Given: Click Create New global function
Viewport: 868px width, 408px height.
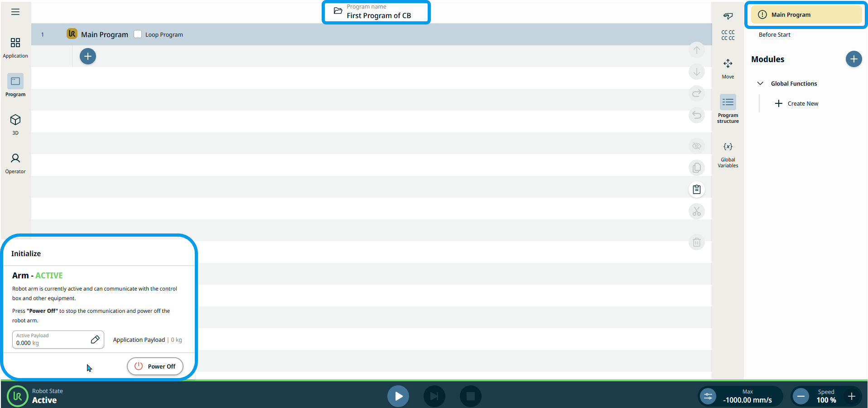Looking at the screenshot, I should click(796, 103).
